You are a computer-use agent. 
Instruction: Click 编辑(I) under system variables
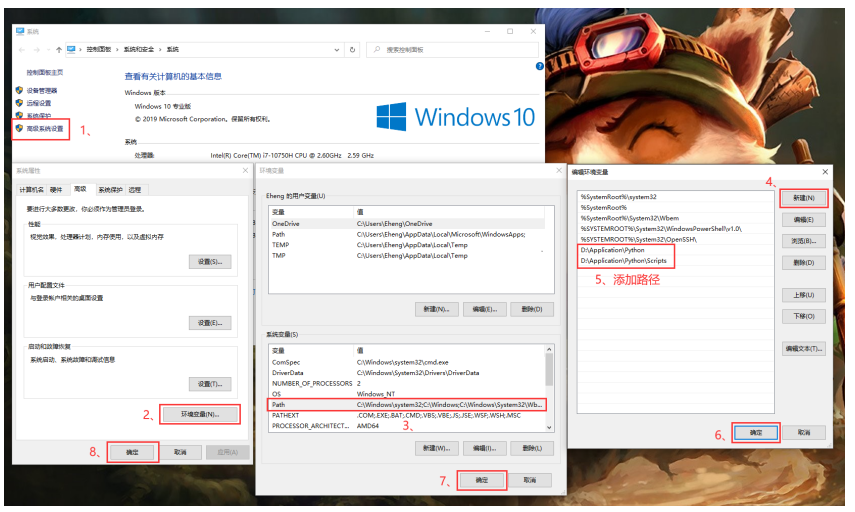[485, 448]
